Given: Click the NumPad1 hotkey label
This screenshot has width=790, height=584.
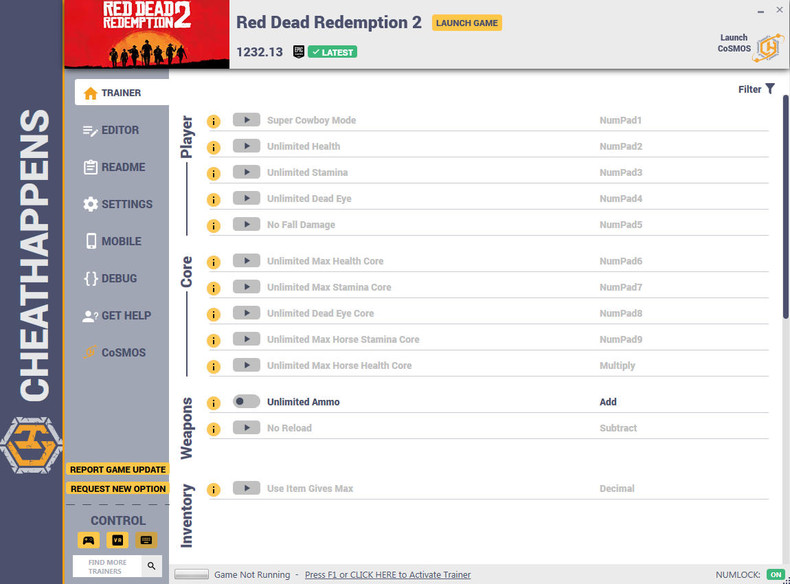Looking at the screenshot, I should coord(620,120).
